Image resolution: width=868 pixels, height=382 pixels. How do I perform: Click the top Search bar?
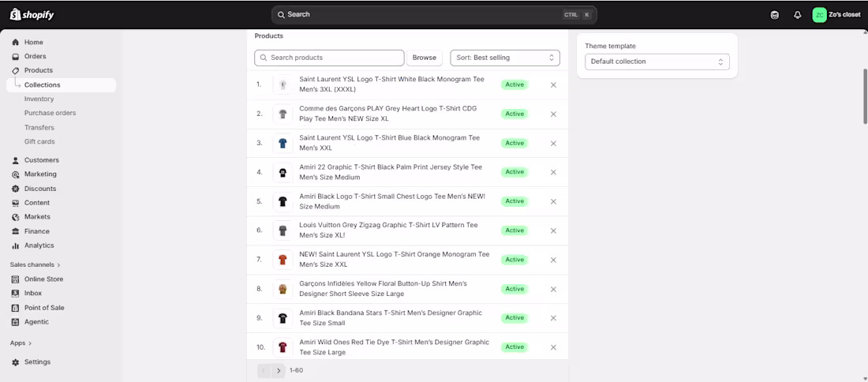tap(434, 15)
